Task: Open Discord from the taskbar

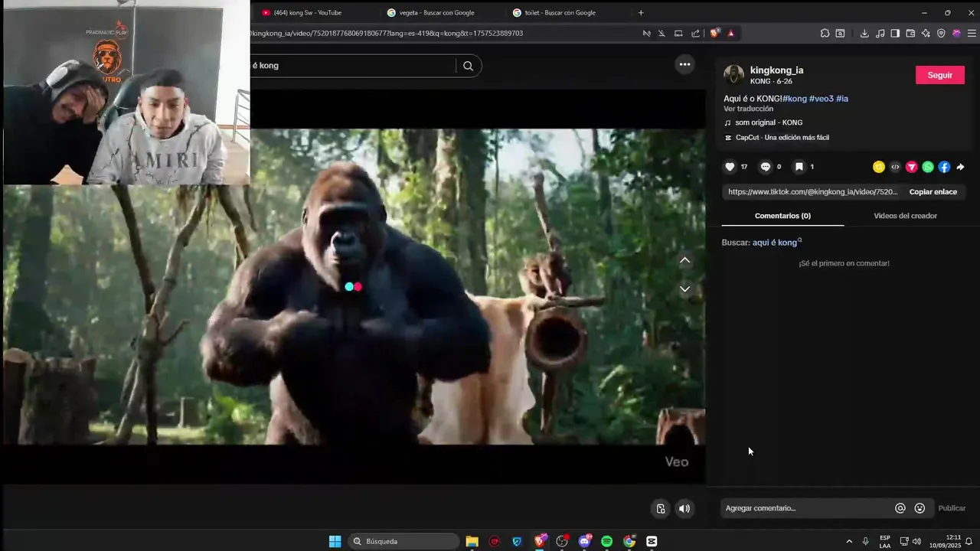Action: point(585,541)
